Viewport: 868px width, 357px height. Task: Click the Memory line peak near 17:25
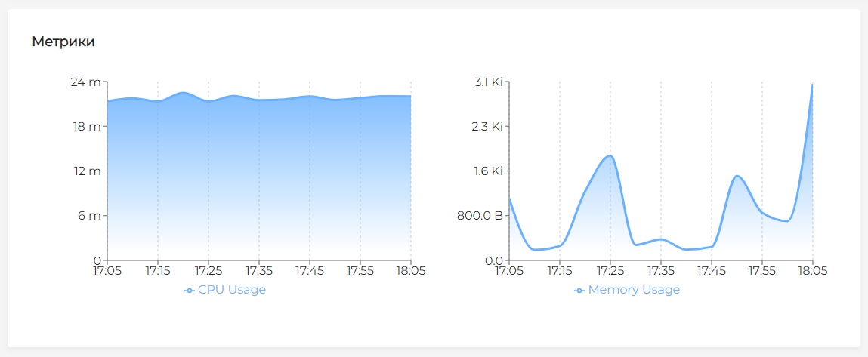tap(610, 155)
